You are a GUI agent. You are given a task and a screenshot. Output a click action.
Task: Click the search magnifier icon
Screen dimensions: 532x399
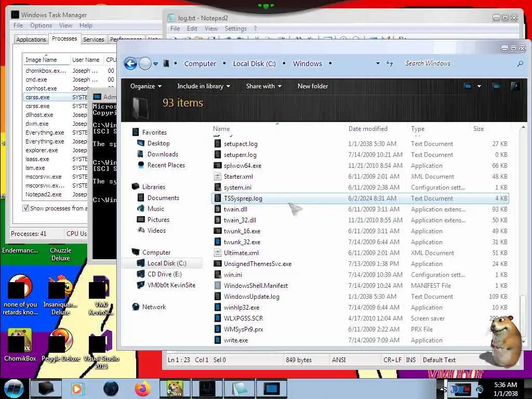coord(520,63)
